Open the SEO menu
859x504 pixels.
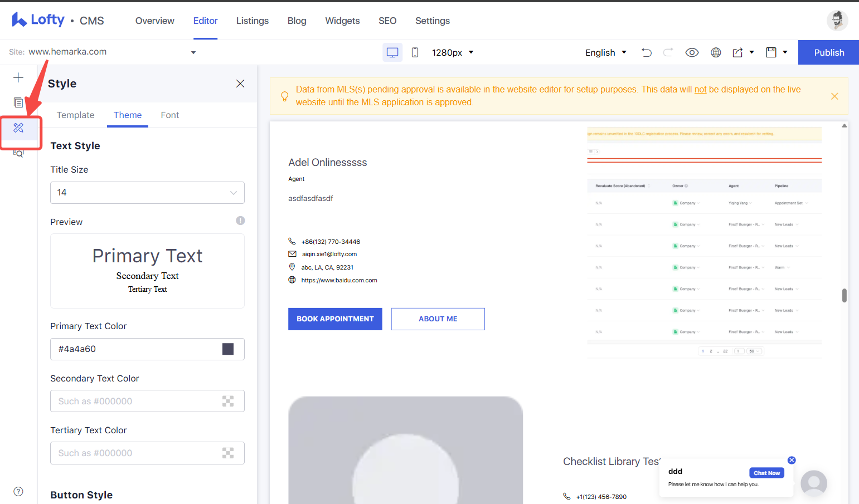387,21
